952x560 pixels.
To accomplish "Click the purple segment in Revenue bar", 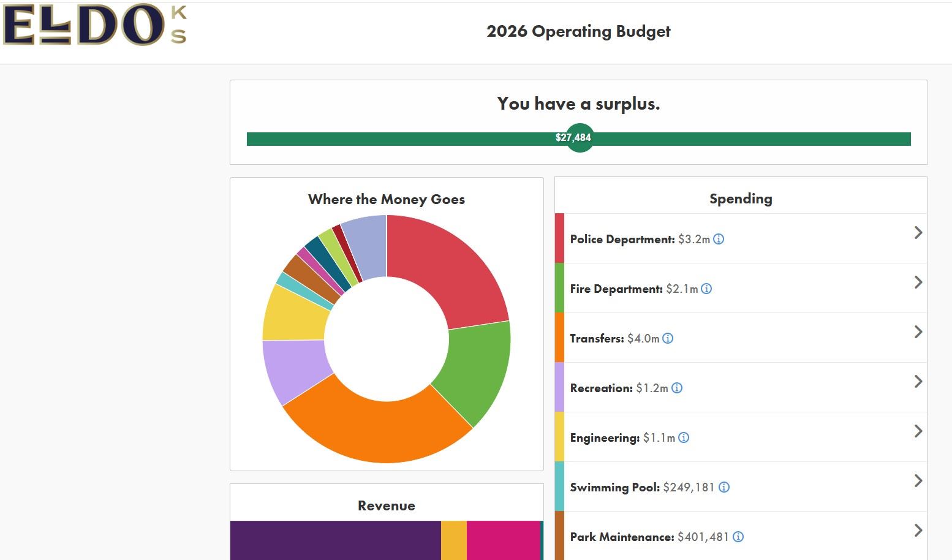I will coord(335,540).
